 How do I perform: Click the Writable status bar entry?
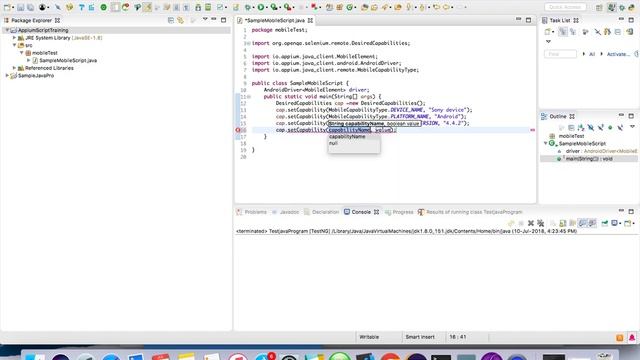[369, 337]
